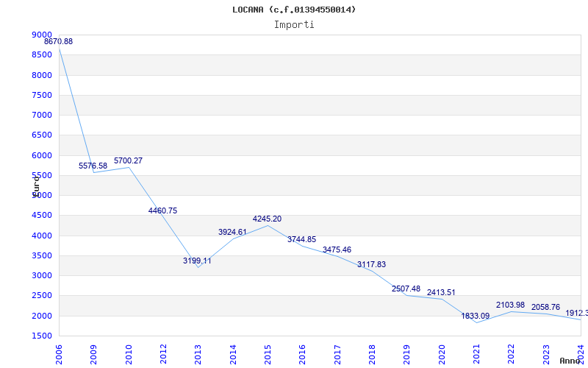Viewport: 588px width, 368px height.
Task: Select the data label 4460.75
Action: (162, 210)
